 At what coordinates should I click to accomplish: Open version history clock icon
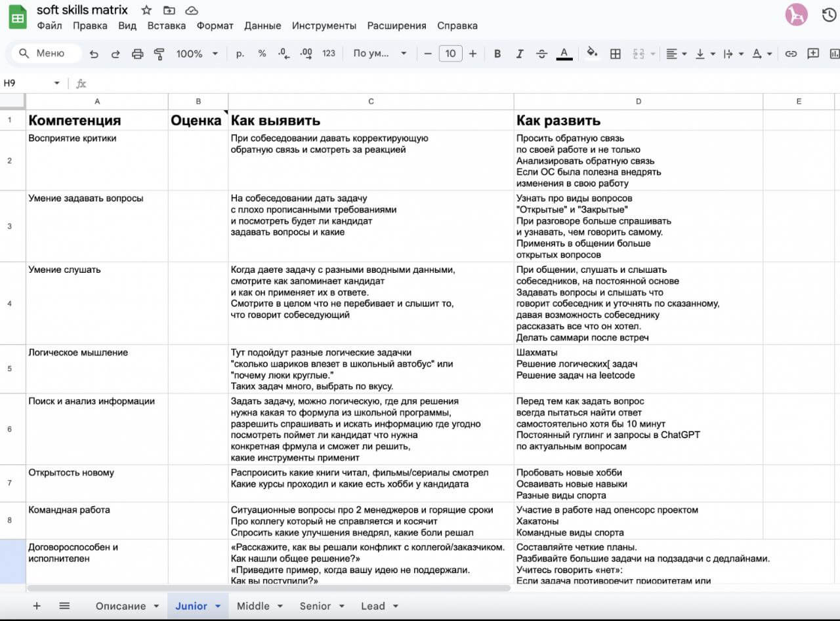pos(829,15)
